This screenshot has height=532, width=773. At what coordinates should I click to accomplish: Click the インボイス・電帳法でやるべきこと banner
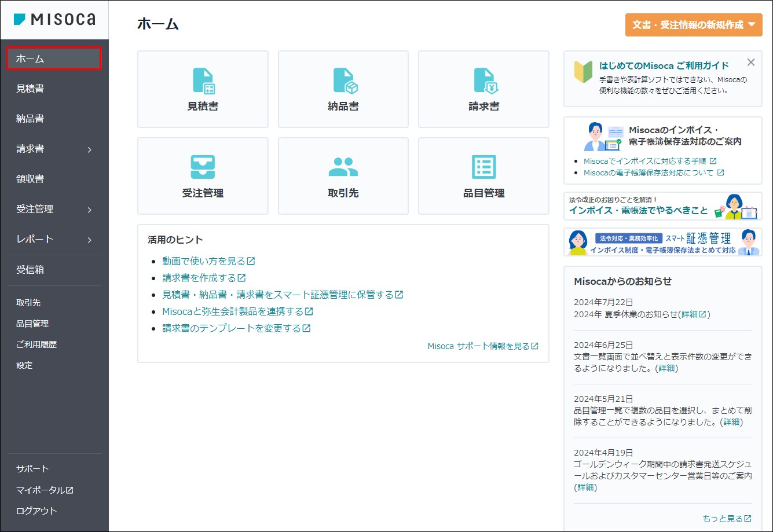[x=663, y=206]
